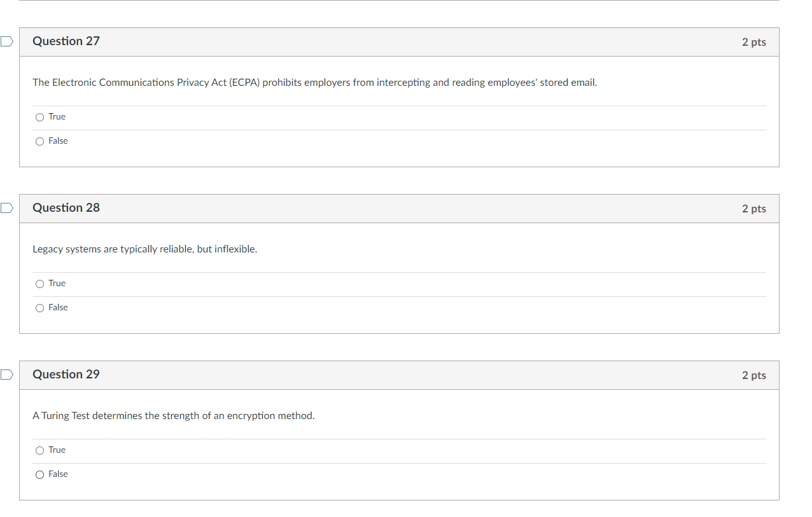Click the legacy systems statement text

144,249
